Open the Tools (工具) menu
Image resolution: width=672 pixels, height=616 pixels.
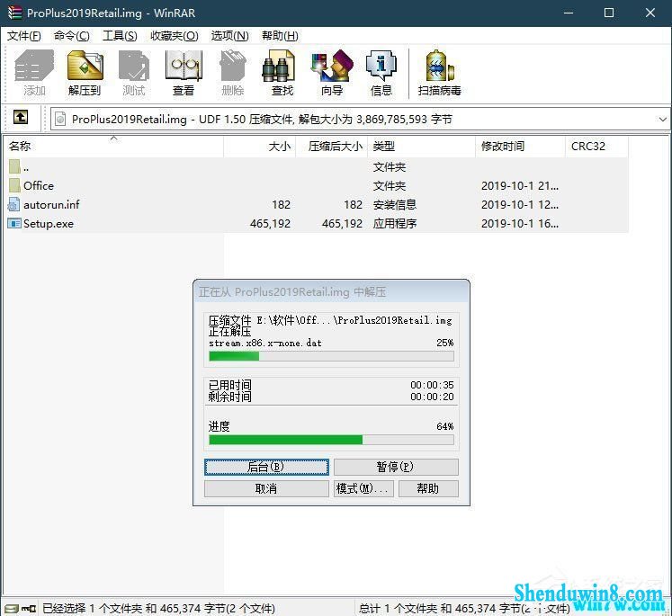pos(120,36)
